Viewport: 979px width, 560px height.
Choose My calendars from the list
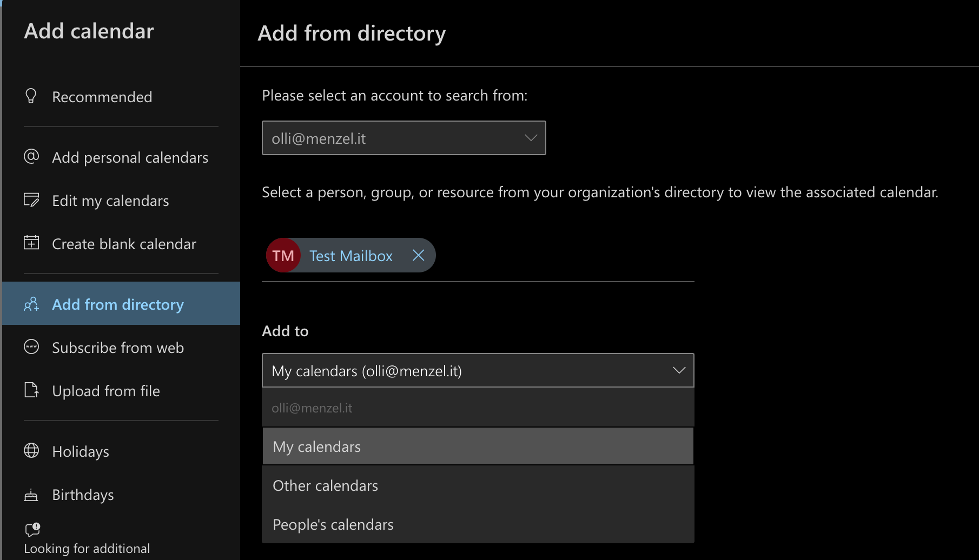point(478,446)
